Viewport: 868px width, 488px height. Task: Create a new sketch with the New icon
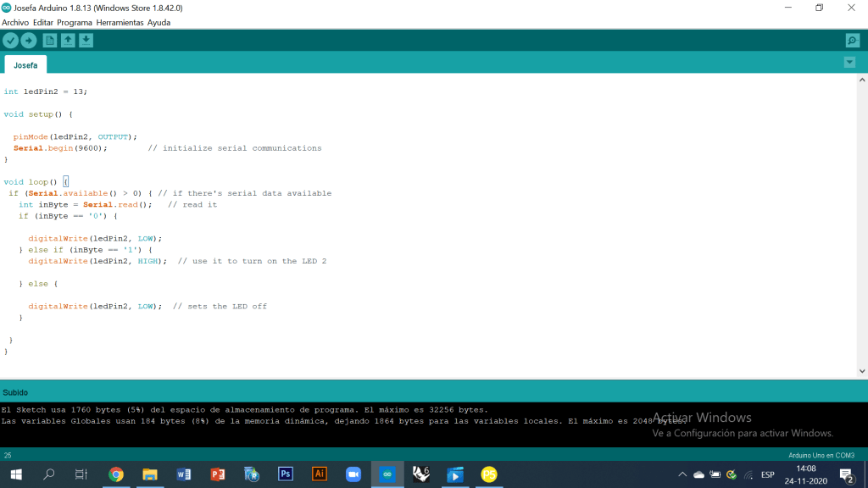[49, 41]
